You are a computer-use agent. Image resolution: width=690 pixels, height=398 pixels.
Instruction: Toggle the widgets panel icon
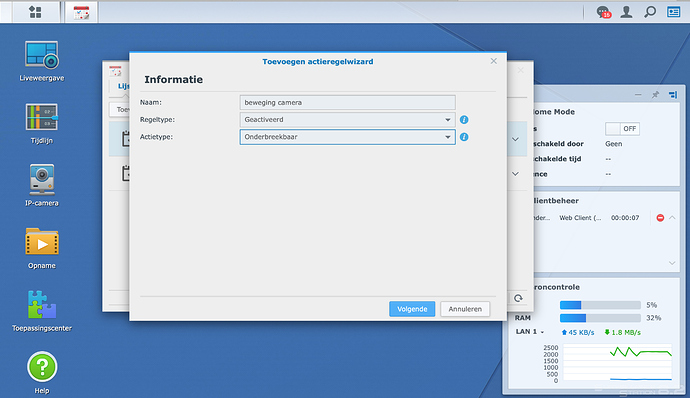pyautogui.click(x=673, y=12)
